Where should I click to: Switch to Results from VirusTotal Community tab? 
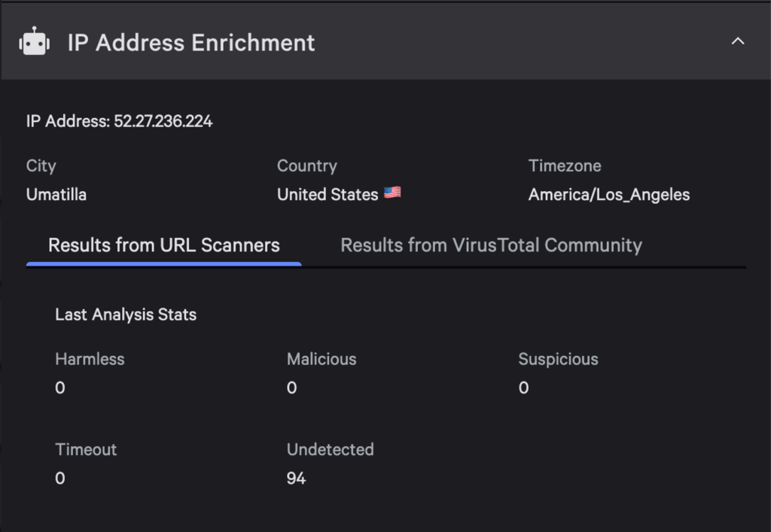click(491, 245)
